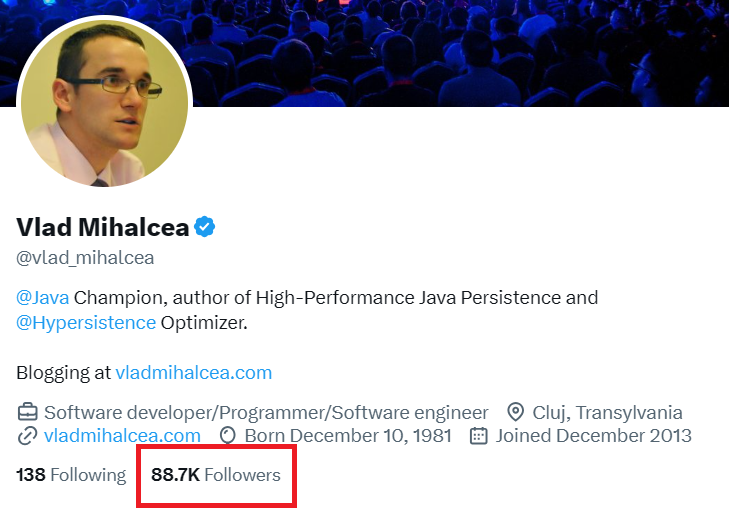Open Vlad Mihalcea's profile photo

click(104, 104)
